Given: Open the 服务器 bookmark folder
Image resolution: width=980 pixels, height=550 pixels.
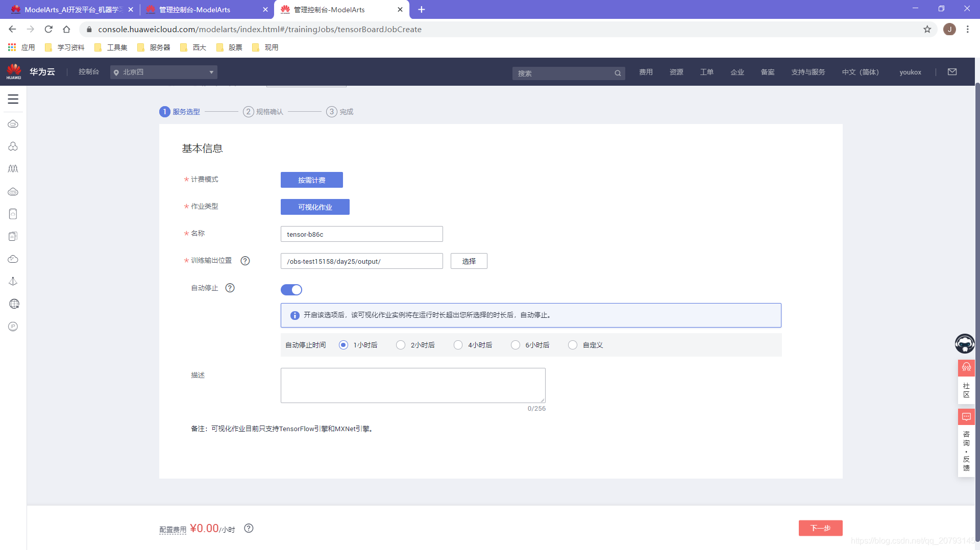Looking at the screenshot, I should point(154,47).
